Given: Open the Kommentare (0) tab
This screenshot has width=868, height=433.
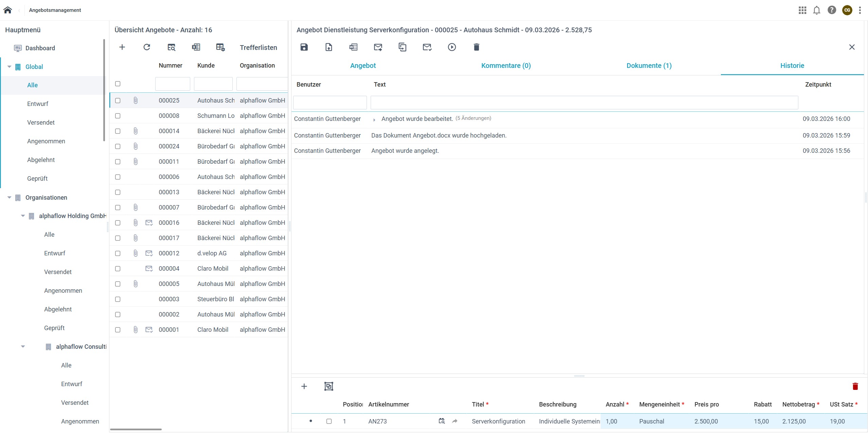Looking at the screenshot, I should [506, 66].
